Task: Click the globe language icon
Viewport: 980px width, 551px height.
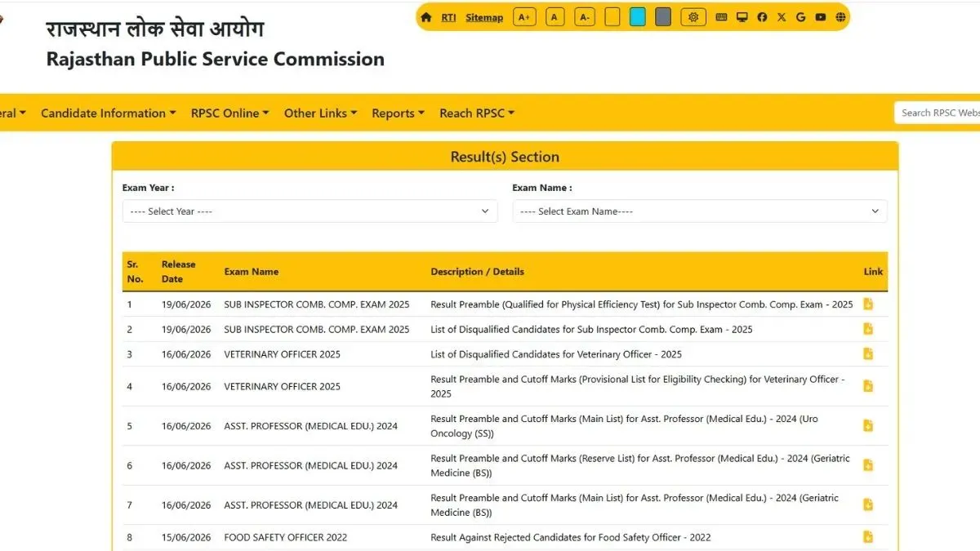Action: pyautogui.click(x=840, y=17)
